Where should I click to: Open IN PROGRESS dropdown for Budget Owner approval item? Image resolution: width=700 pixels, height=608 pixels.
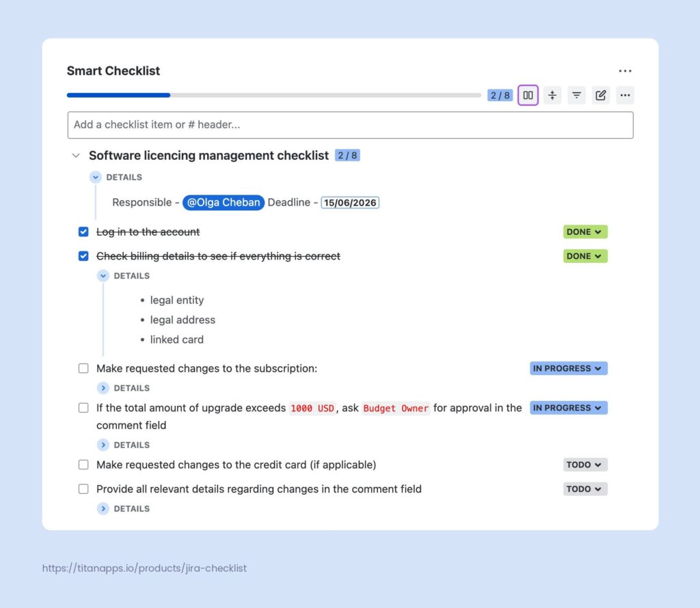click(x=568, y=408)
